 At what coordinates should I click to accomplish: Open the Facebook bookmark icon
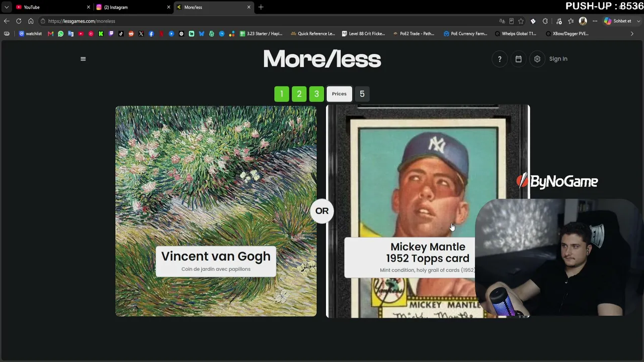[151, 34]
